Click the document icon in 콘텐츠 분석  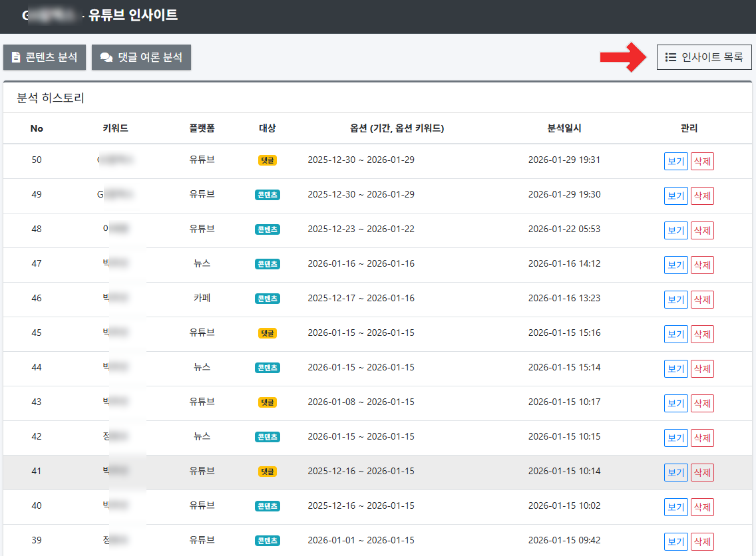17,58
